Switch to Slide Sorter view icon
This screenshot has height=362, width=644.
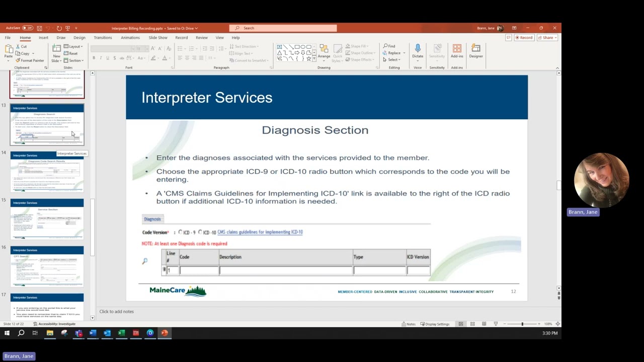coord(472,324)
